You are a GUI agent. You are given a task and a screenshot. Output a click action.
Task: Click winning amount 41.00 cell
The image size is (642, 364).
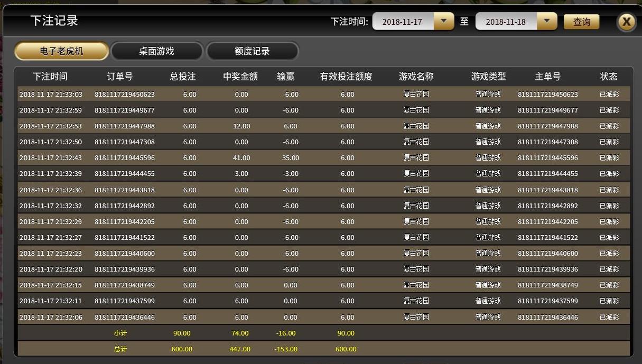point(241,158)
